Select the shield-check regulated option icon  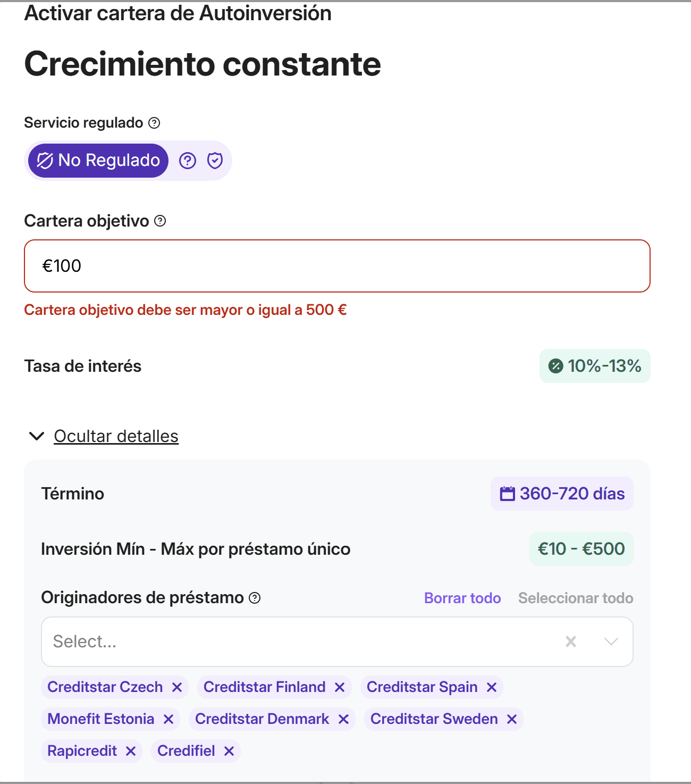(215, 160)
